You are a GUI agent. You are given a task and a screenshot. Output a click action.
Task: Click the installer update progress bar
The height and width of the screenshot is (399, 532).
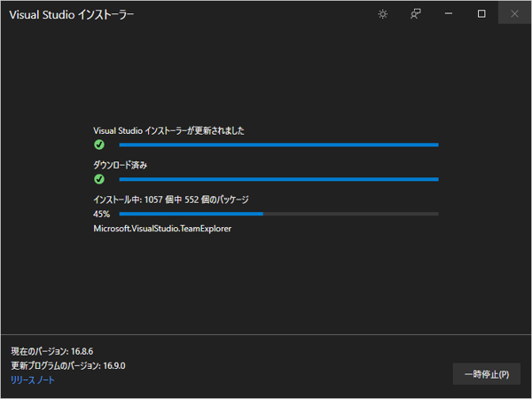pyautogui.click(x=279, y=145)
